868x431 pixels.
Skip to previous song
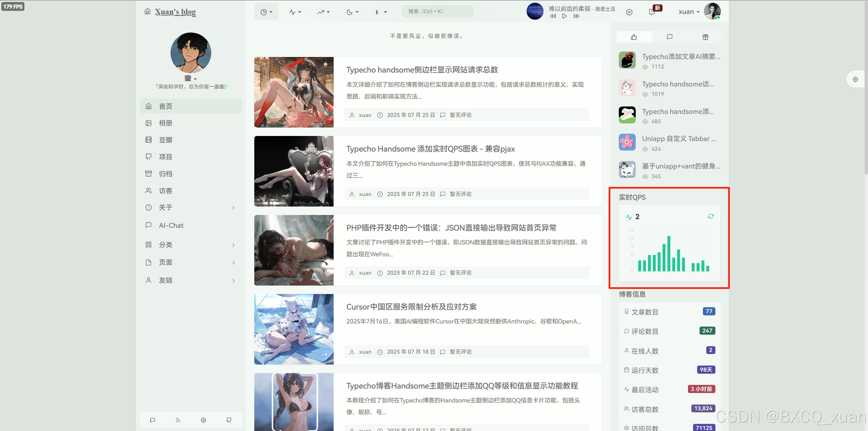(553, 16)
